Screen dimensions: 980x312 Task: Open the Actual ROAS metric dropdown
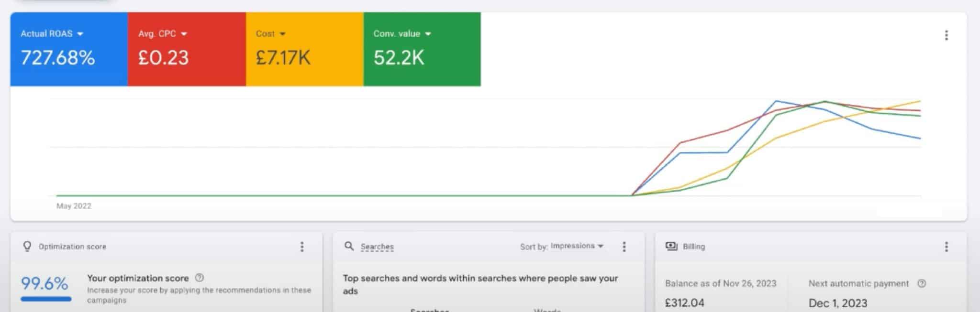click(80, 34)
